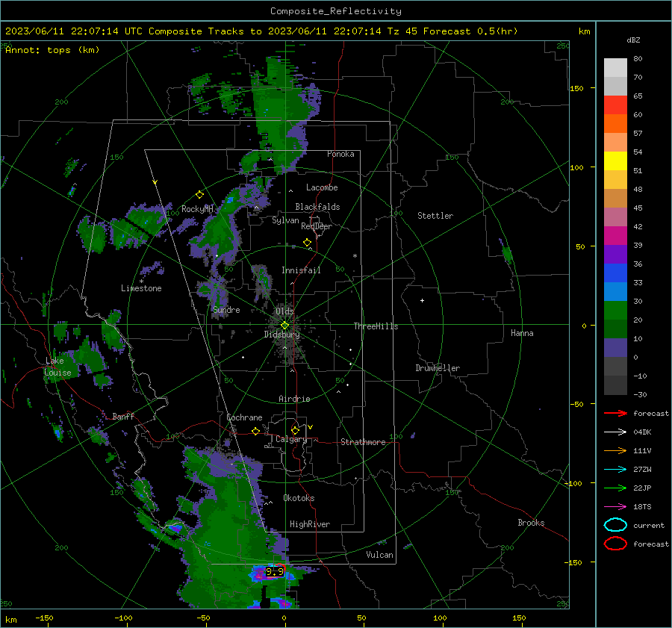Click the Limestone label

(141, 288)
